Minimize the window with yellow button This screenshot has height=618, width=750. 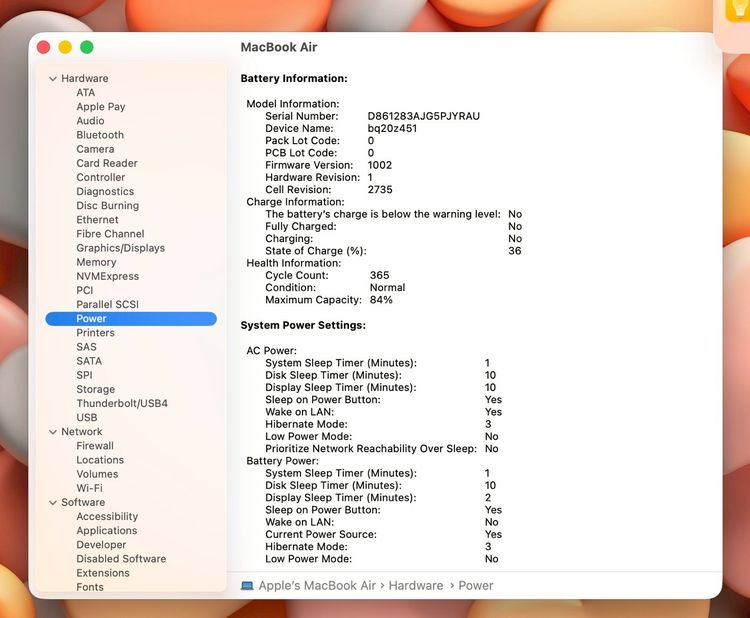(65, 47)
